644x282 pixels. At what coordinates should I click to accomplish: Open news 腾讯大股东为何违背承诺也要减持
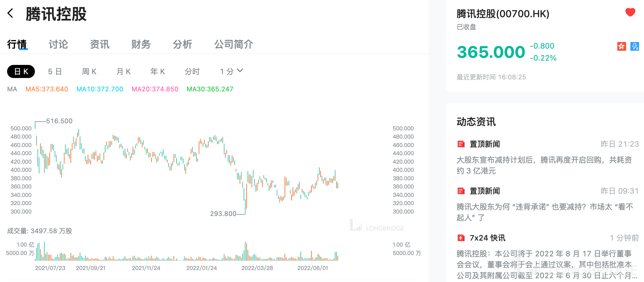(x=545, y=212)
